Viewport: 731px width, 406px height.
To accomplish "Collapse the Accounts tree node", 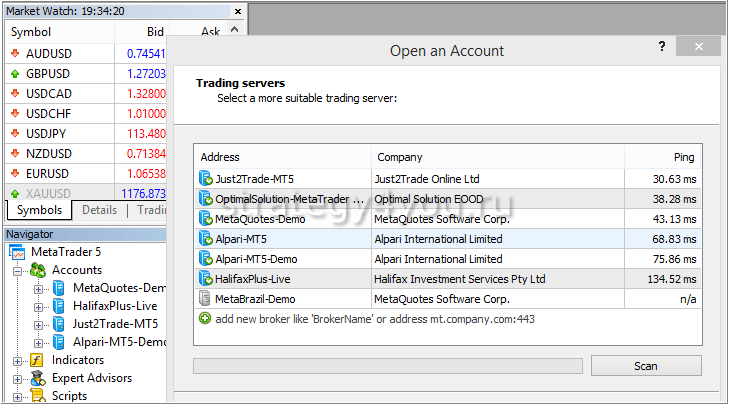I will tap(18, 270).
